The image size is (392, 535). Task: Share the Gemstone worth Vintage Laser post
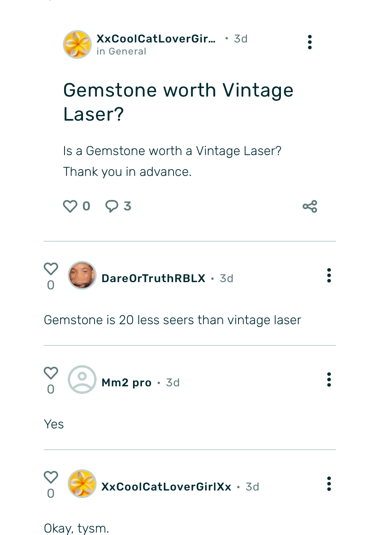coord(310,206)
